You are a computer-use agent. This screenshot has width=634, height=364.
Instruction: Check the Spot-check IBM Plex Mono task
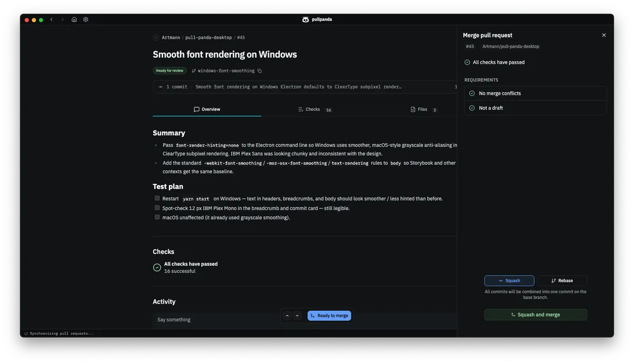[157, 208]
